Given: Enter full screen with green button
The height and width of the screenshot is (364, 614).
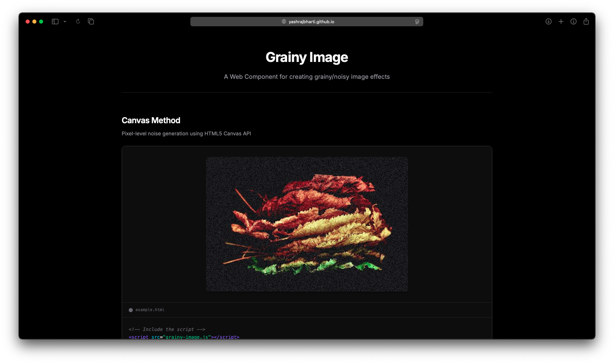Looking at the screenshot, I should coord(41,22).
